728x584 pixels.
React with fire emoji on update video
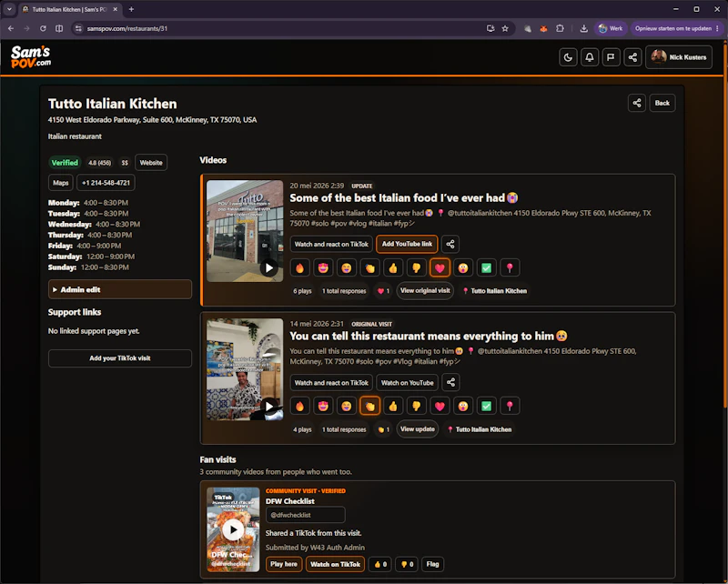[299, 267]
